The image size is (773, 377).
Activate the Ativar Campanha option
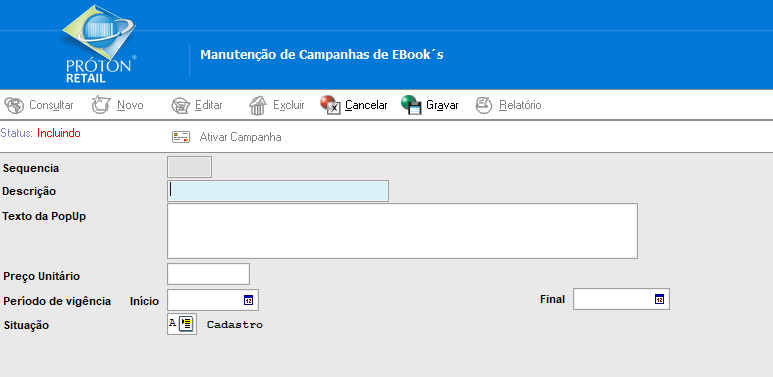click(241, 137)
